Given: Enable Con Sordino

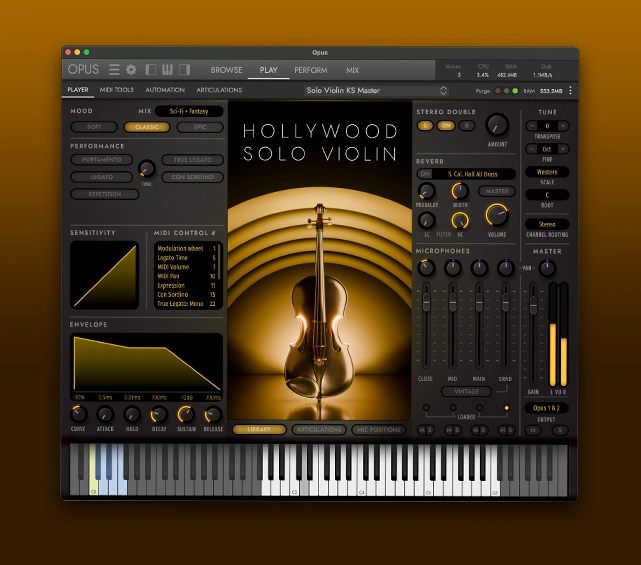Looking at the screenshot, I should 193,177.
